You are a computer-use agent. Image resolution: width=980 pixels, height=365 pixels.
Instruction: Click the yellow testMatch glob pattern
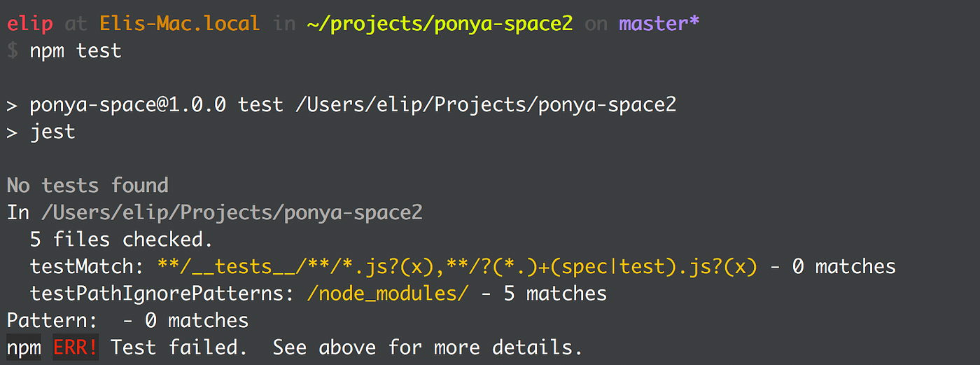[x=457, y=266]
